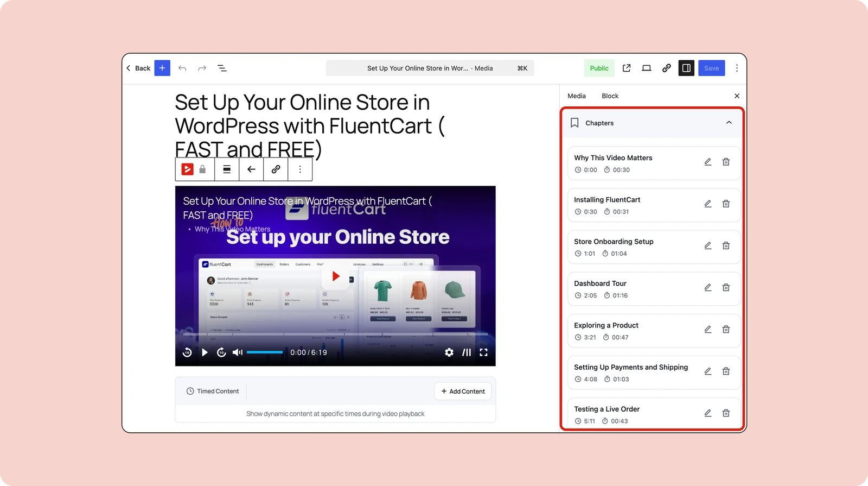868x486 pixels.
Task: Toggle the settings sidebar panel
Action: click(x=686, y=68)
